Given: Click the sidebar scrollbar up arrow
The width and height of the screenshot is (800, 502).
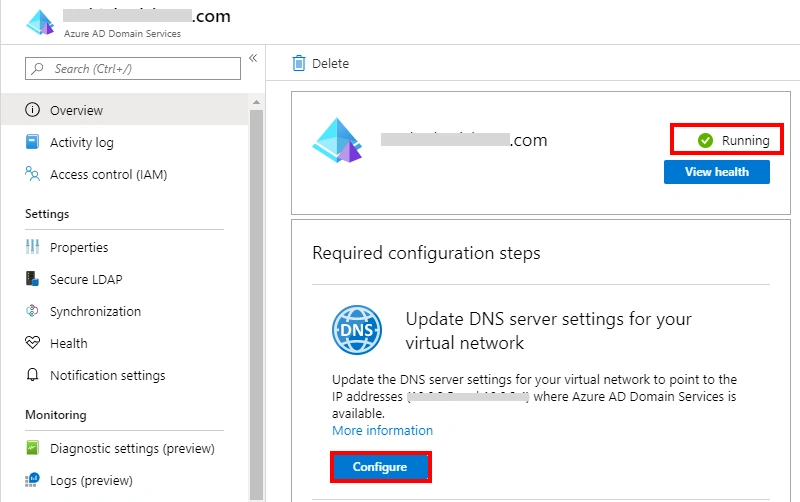Looking at the screenshot, I should pyautogui.click(x=256, y=102).
